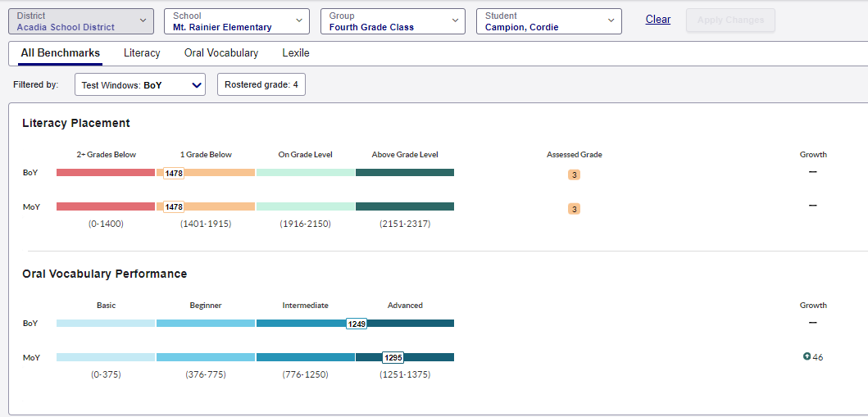Click the BoY red 2+ Grades Below bar segment
Viewport: 868px width, 417px height.
[105, 173]
